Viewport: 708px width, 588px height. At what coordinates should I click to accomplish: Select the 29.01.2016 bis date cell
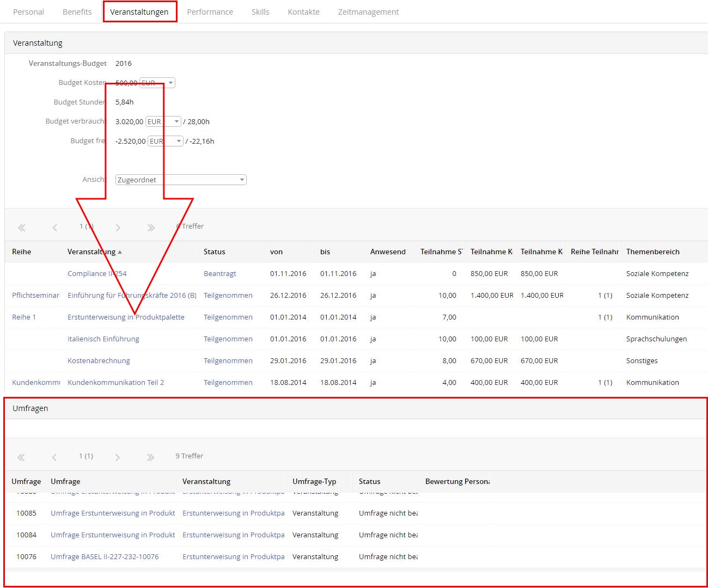[x=338, y=360]
